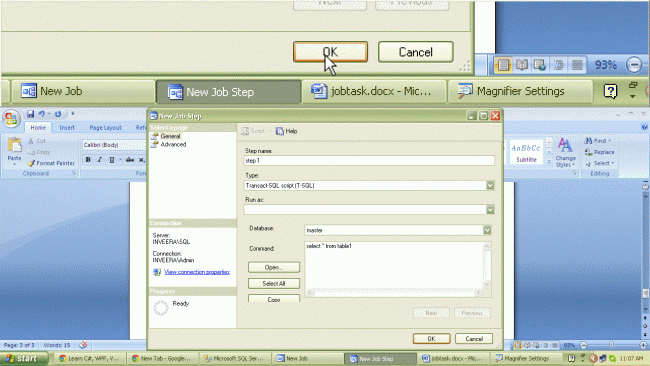Click the Word document vertical scrollbar thumb
The height and width of the screenshot is (366, 650).
pos(645,293)
